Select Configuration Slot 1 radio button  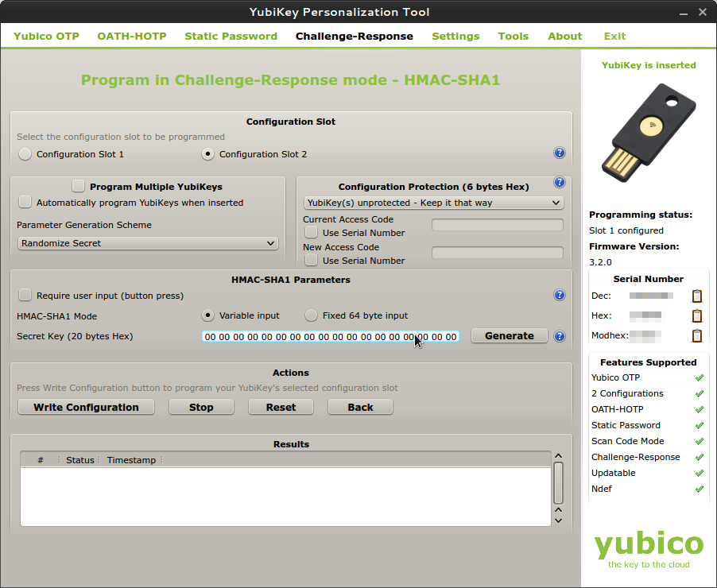[x=25, y=154]
